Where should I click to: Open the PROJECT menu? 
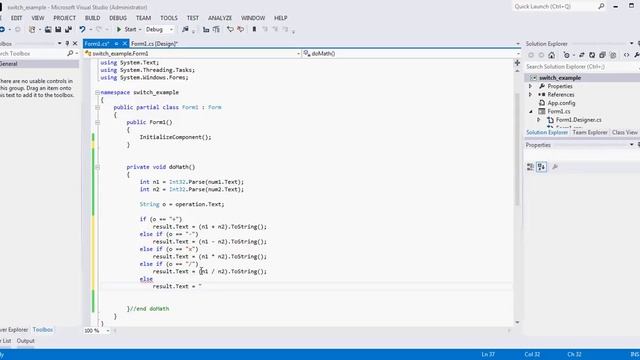click(64, 18)
